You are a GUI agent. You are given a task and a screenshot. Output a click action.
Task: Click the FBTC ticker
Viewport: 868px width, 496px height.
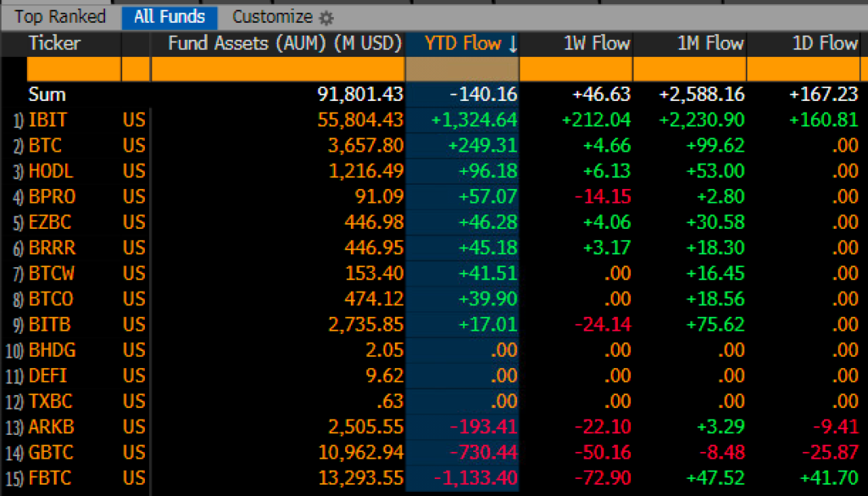[50, 477]
